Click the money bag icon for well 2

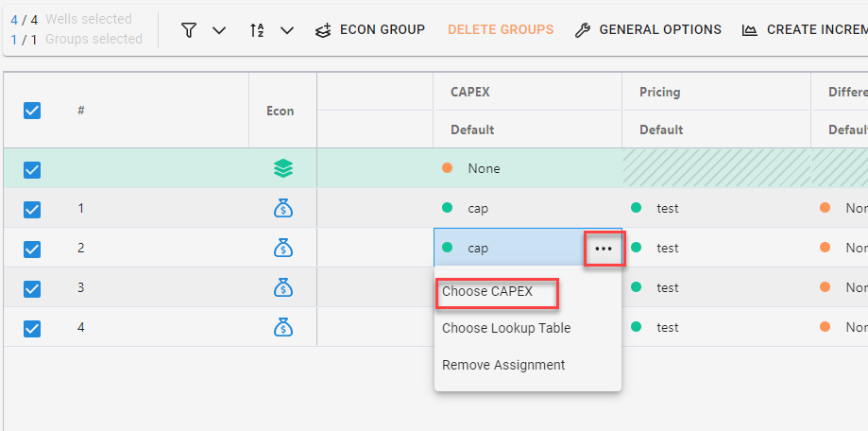tap(282, 248)
